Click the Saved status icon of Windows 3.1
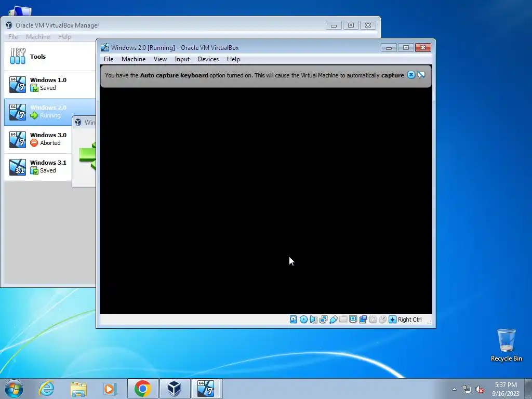The image size is (532, 399). tap(34, 170)
